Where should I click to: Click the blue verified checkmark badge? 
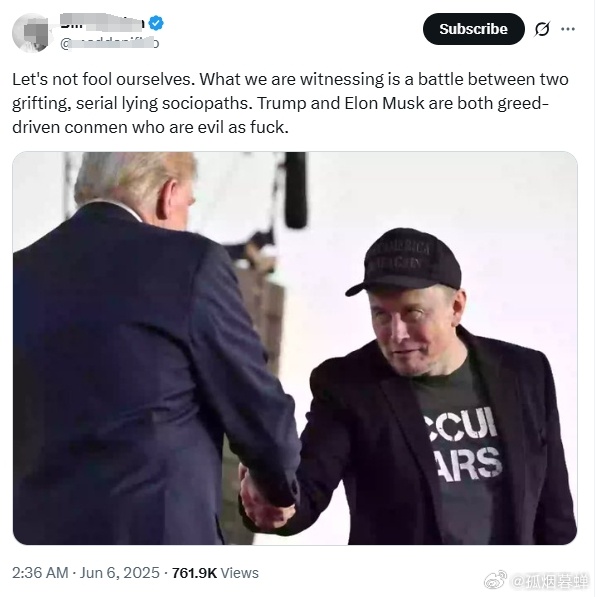156,23
